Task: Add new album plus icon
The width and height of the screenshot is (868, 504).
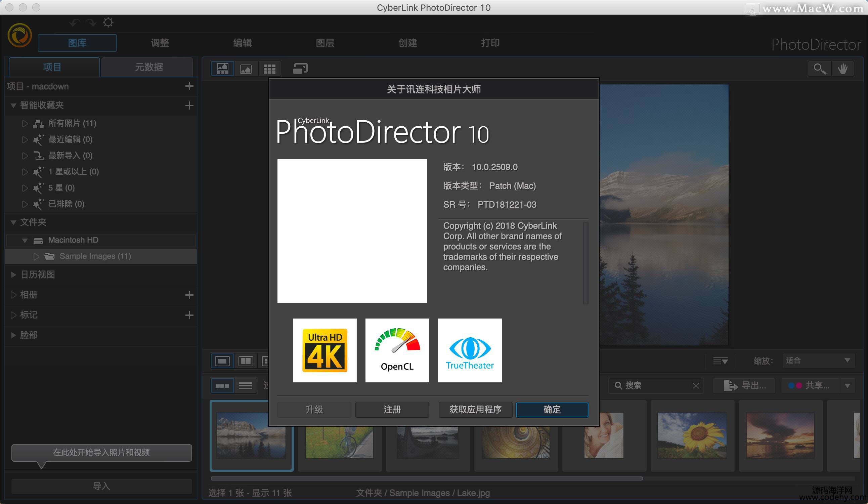Action: coord(189,295)
